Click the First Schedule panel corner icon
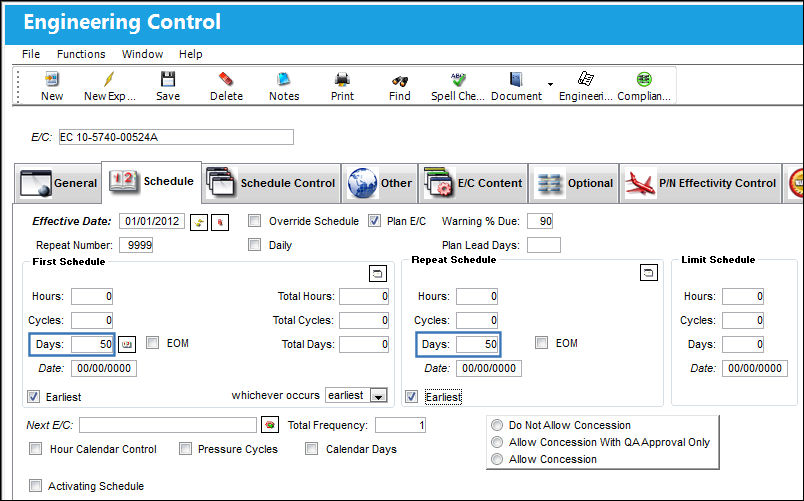This screenshot has height=501, width=804. click(x=378, y=274)
